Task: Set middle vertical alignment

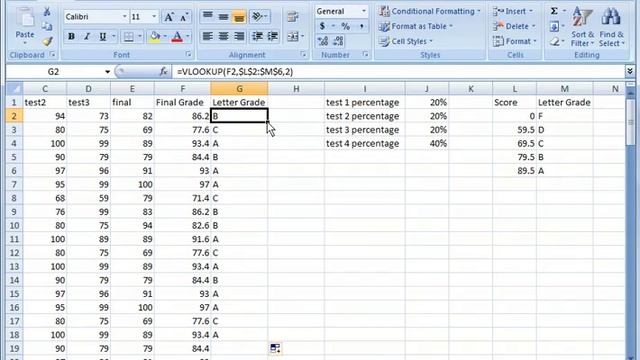Action: tap(223, 17)
